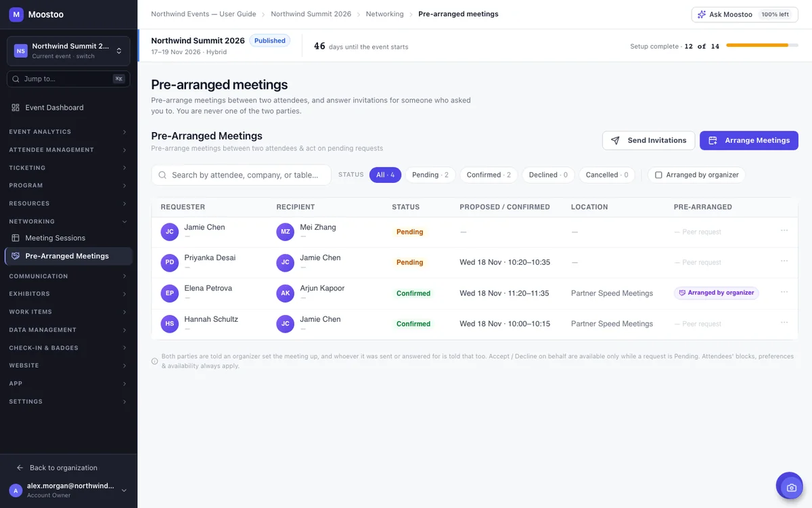Go to Networking breadcrumb
Screen dimensions: 812x508
(385, 14)
